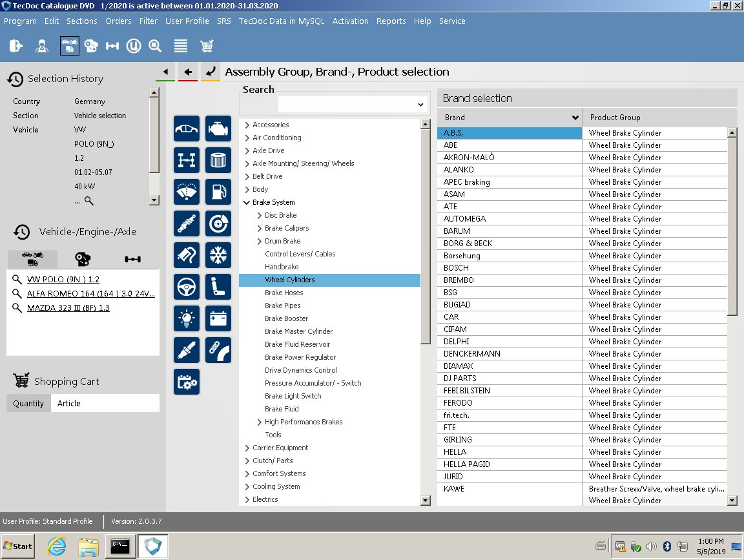Expand the Disc Brake tree node

pos(259,216)
